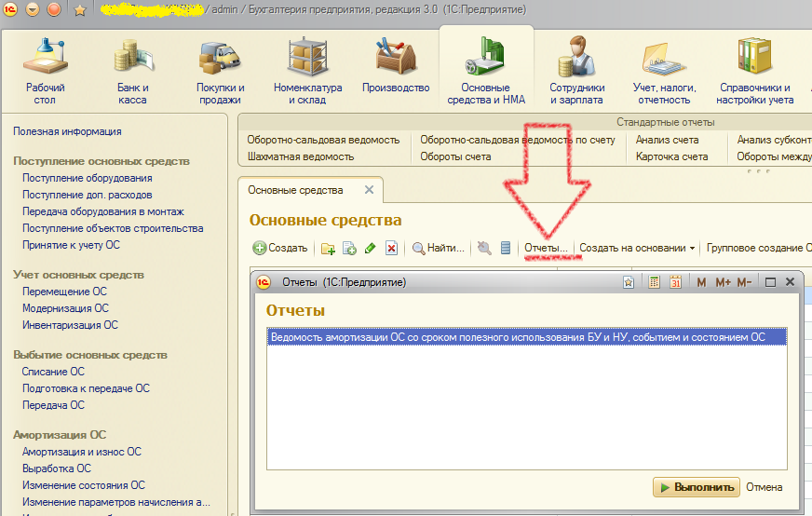The height and width of the screenshot is (516, 812).
Task: Open Передача ОС link
Action: tap(53, 405)
